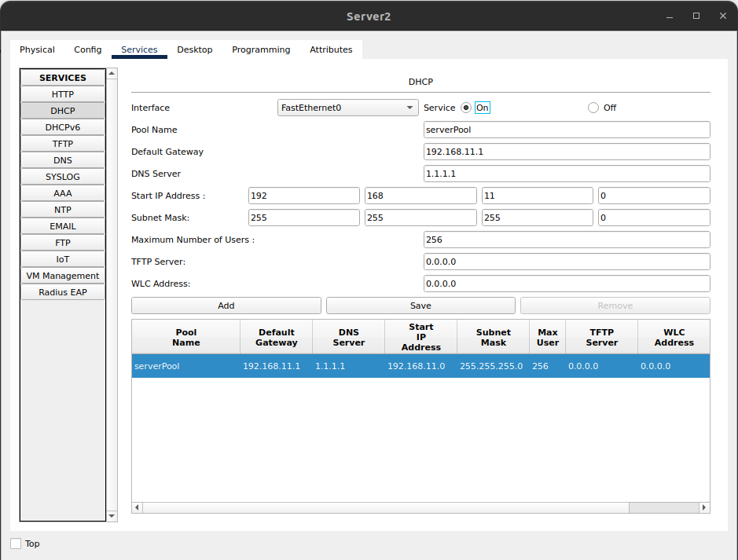Screen dimensions: 738x560
Task: Click the Pool Name input field
Action: click(x=566, y=130)
